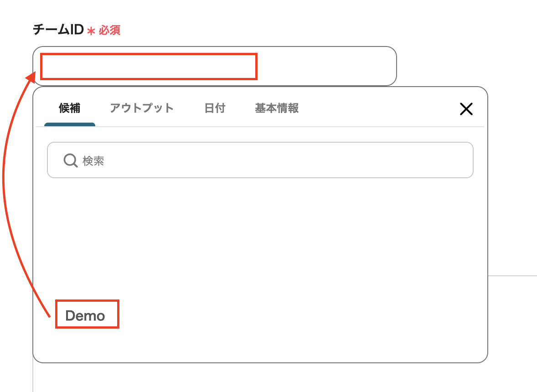Click the red highlighted box inside チームID field

pyautogui.click(x=149, y=67)
